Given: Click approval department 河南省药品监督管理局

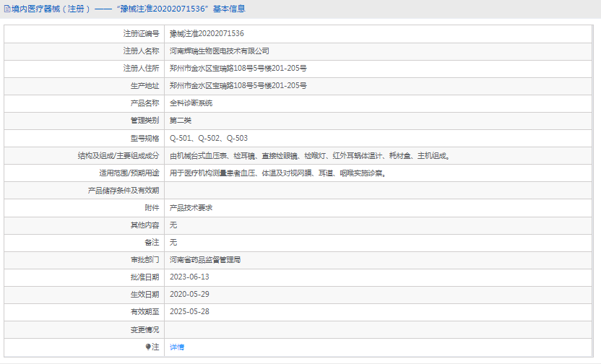Looking at the screenshot, I should [x=205, y=260].
